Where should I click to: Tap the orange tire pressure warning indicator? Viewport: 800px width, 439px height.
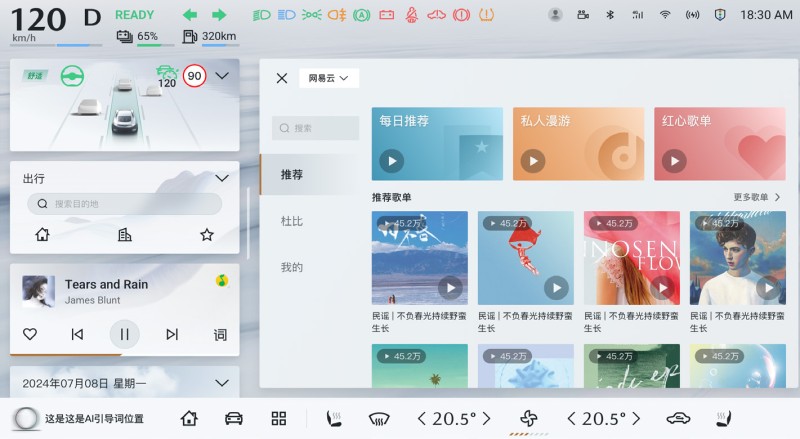click(x=486, y=15)
